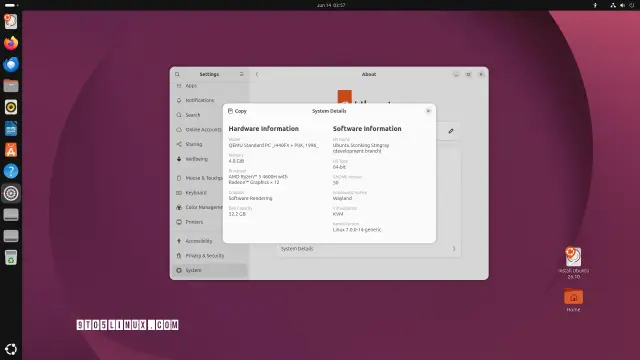Open the volume icon in system tray
The image size is (640, 360).
click(x=622, y=5)
